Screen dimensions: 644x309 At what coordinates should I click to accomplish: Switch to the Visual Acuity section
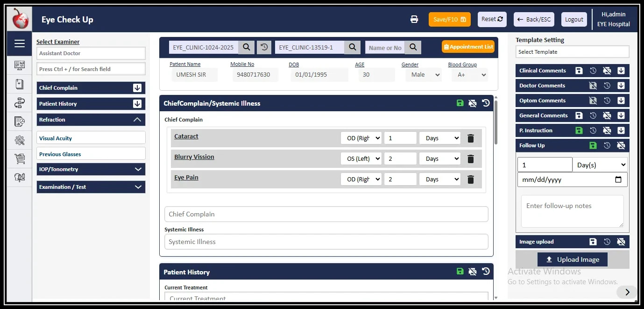click(x=91, y=138)
